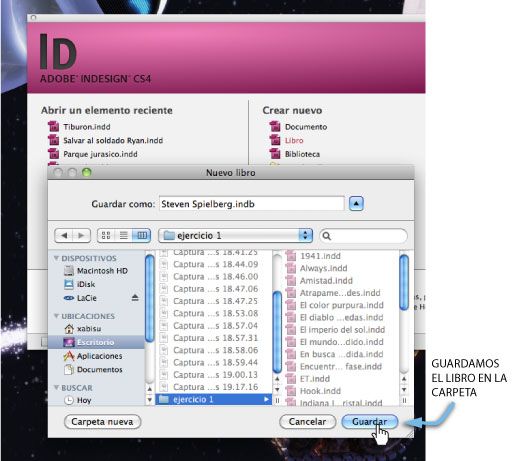
Task: Collapse the BUSCAR section
Action: pos(56,388)
